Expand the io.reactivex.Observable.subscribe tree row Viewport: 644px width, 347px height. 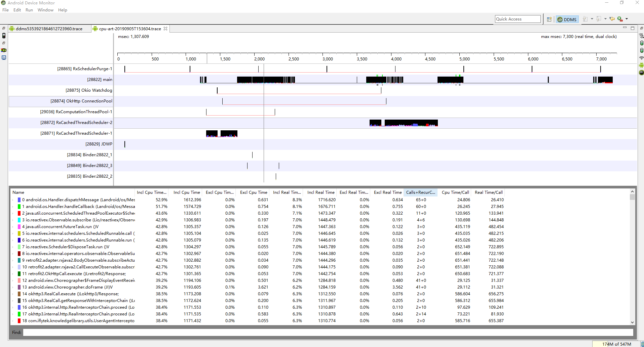pos(13,220)
